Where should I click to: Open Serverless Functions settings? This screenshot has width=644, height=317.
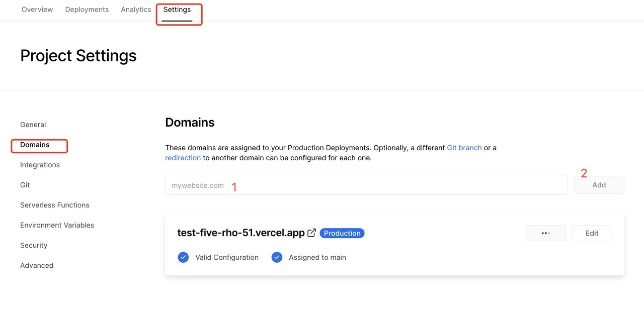point(55,205)
